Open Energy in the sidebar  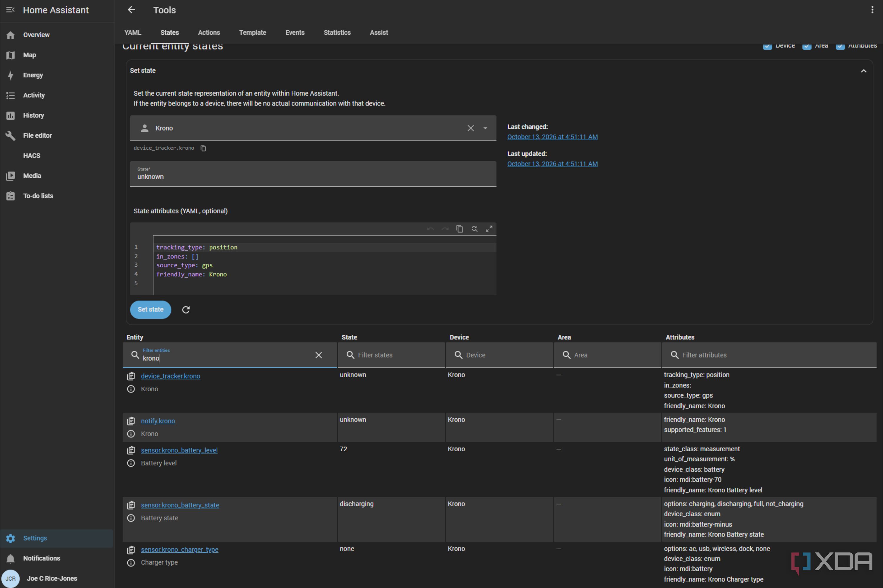(x=57, y=75)
